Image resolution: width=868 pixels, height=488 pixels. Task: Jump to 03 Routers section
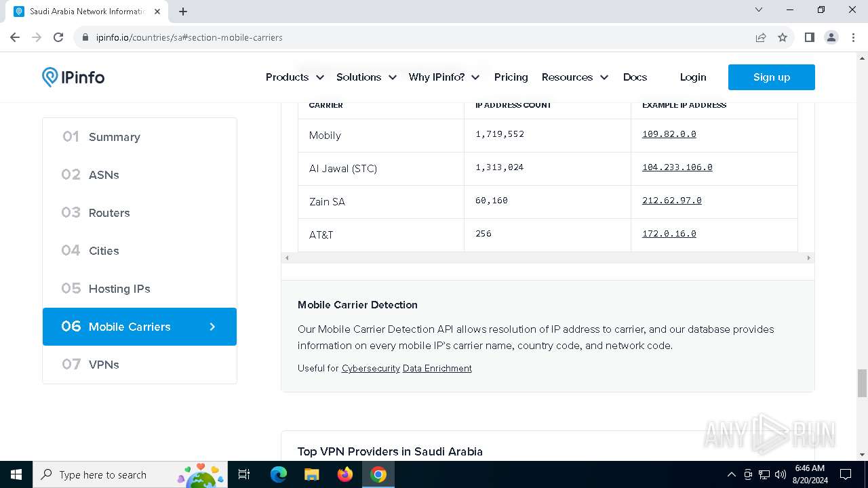[140, 213]
